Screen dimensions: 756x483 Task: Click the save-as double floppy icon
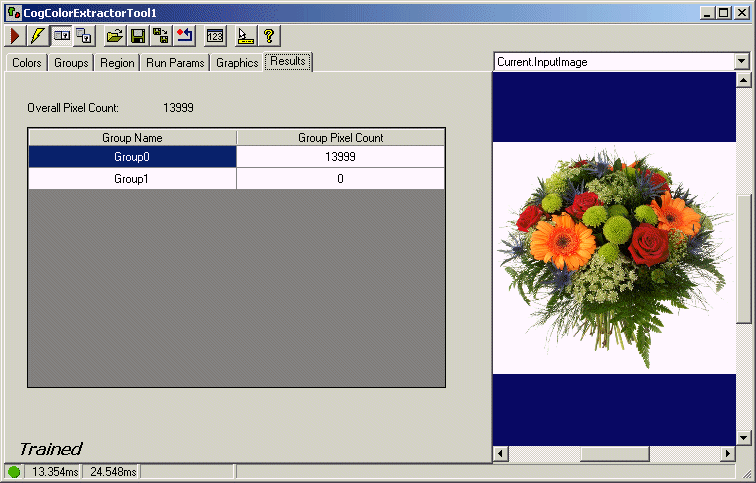[161, 36]
